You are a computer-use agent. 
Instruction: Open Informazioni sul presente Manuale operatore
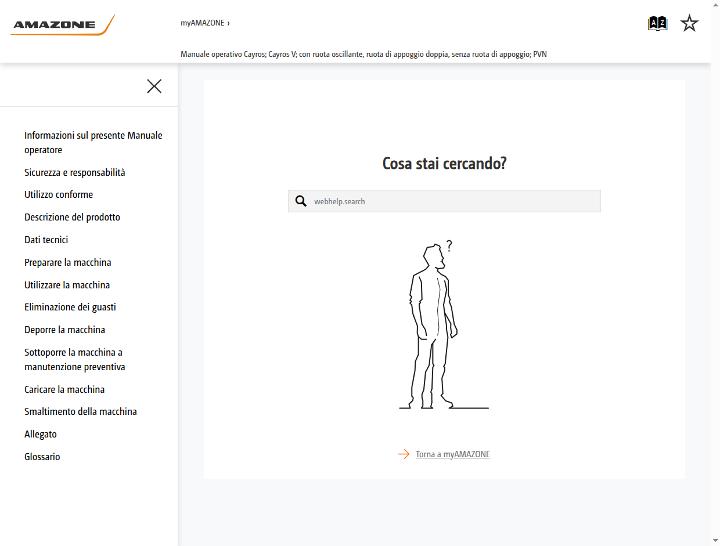click(x=93, y=142)
